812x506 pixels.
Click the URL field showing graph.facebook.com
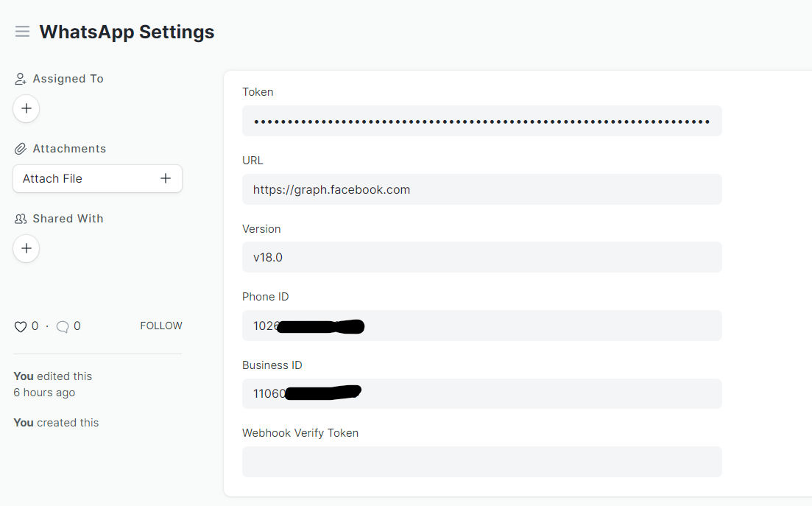click(x=481, y=189)
